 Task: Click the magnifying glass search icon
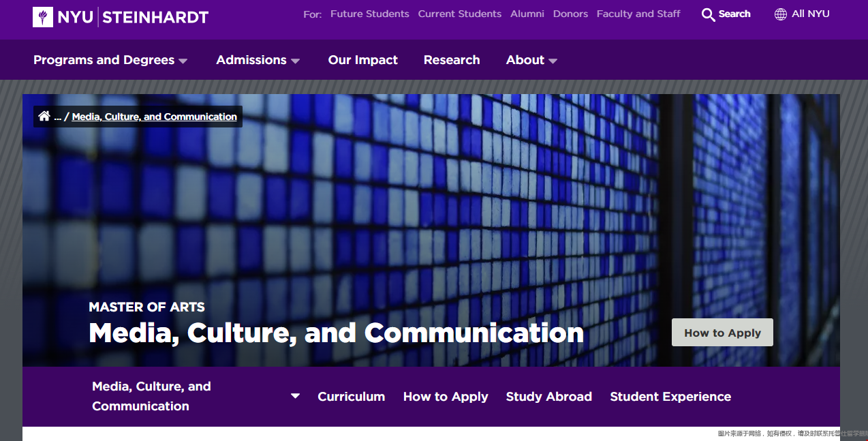[x=709, y=14]
